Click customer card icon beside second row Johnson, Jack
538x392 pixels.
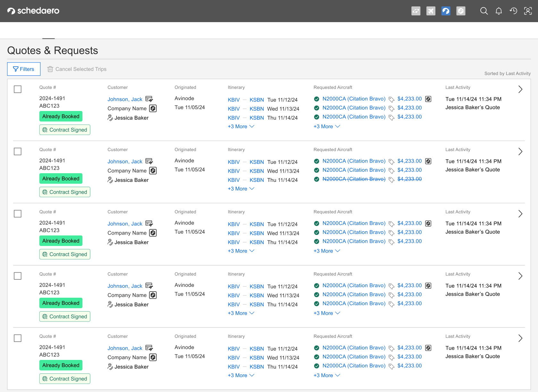pyautogui.click(x=149, y=161)
